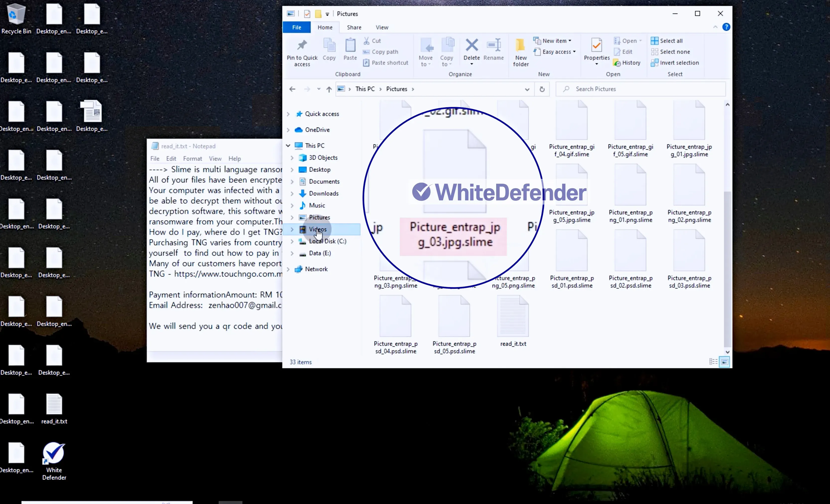
Task: Open Notepad's Help menu
Action: coord(235,158)
